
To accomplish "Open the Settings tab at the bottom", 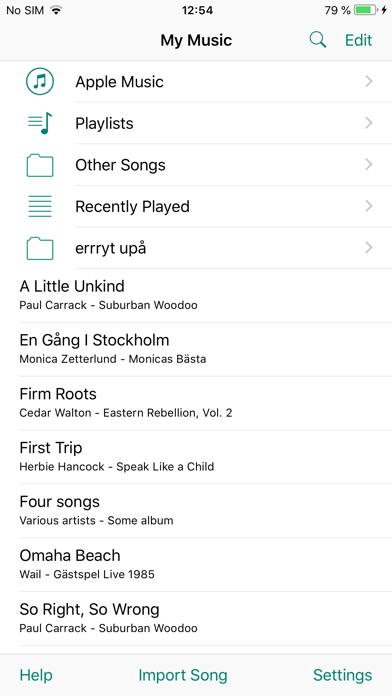I will 343,675.
